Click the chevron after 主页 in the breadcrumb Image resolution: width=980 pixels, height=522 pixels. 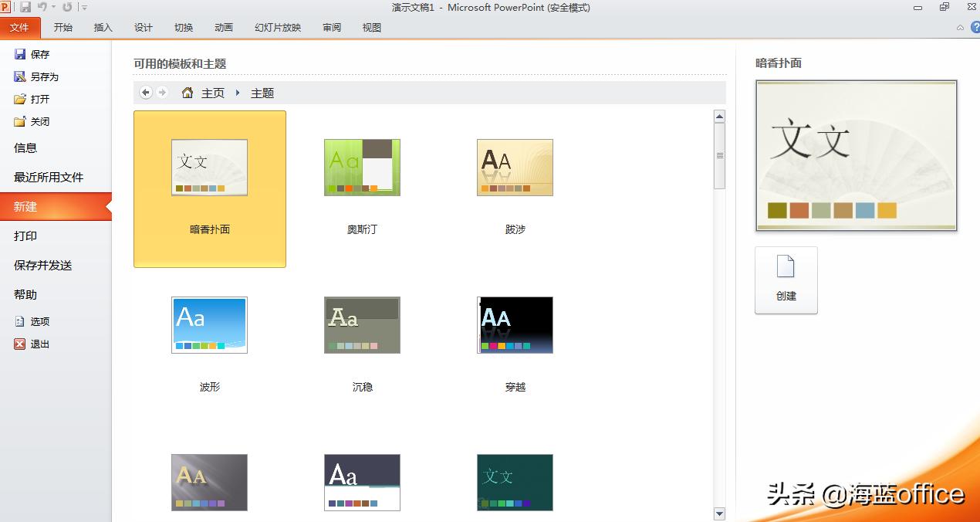click(x=237, y=92)
